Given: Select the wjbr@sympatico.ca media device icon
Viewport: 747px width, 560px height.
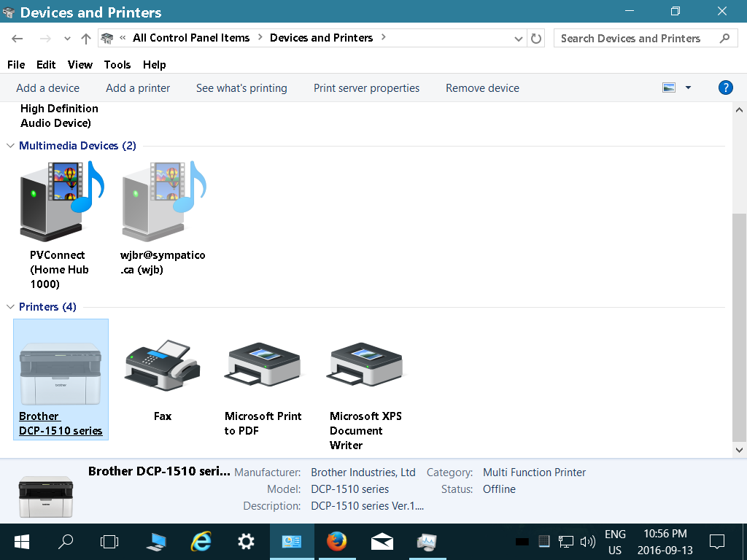Looking at the screenshot, I should [x=164, y=201].
